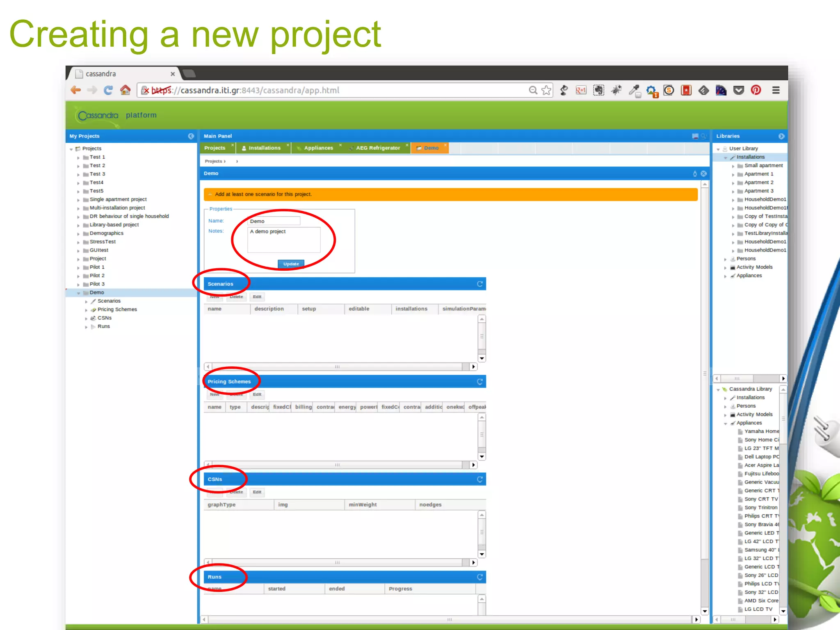Collapse the Libraries panel

click(781, 136)
